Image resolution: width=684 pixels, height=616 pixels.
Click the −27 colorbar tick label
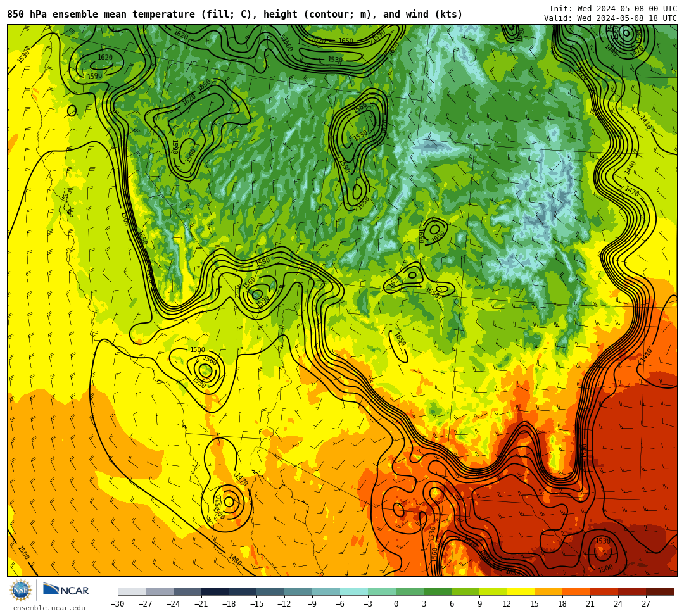click(x=146, y=604)
